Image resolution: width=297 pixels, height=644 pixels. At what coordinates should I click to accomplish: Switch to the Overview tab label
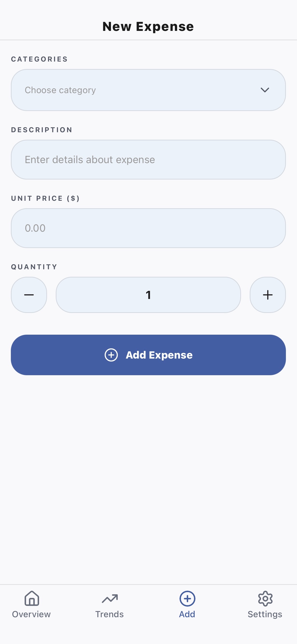[x=32, y=614]
